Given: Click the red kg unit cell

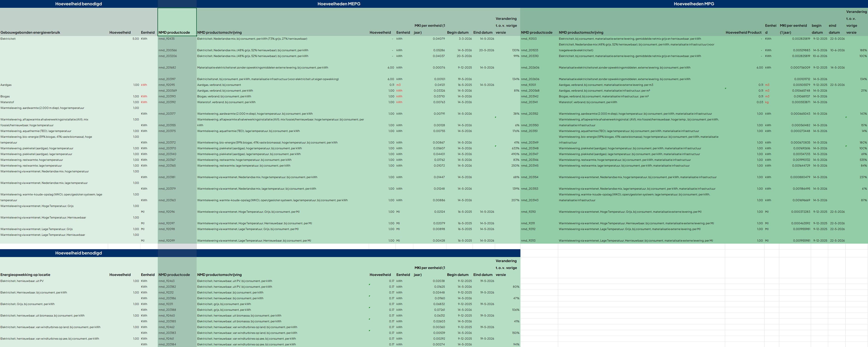Looking at the screenshot, I should (772, 102).
